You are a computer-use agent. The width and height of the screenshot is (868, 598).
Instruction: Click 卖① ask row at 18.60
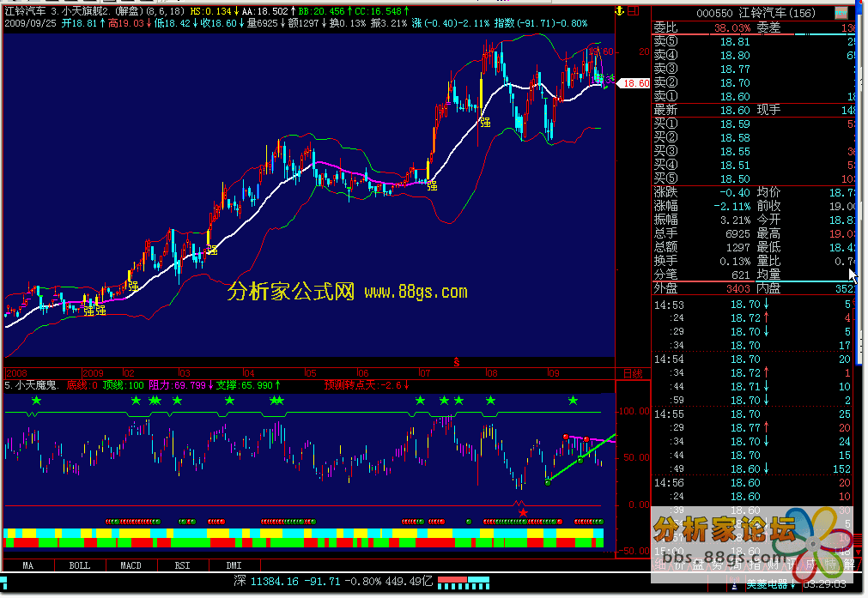754,97
